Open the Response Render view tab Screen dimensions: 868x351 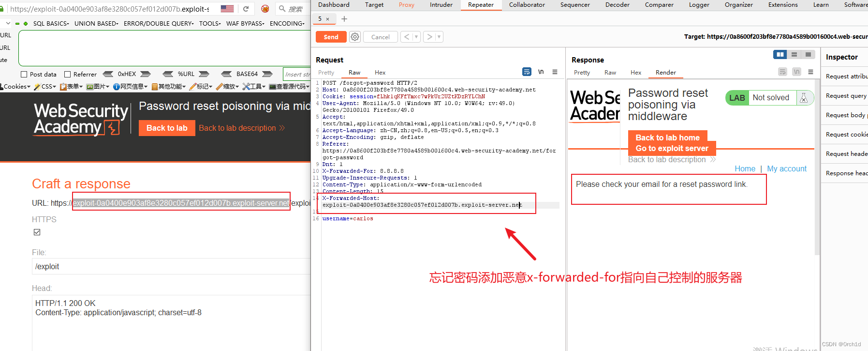[665, 73]
